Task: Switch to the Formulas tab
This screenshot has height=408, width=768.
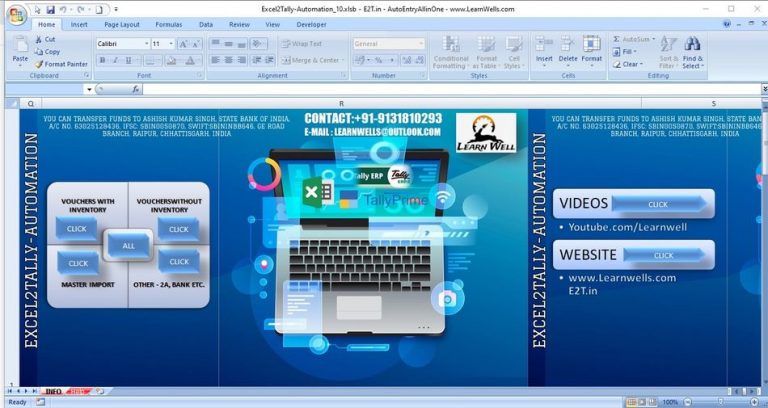Action: coord(168,24)
